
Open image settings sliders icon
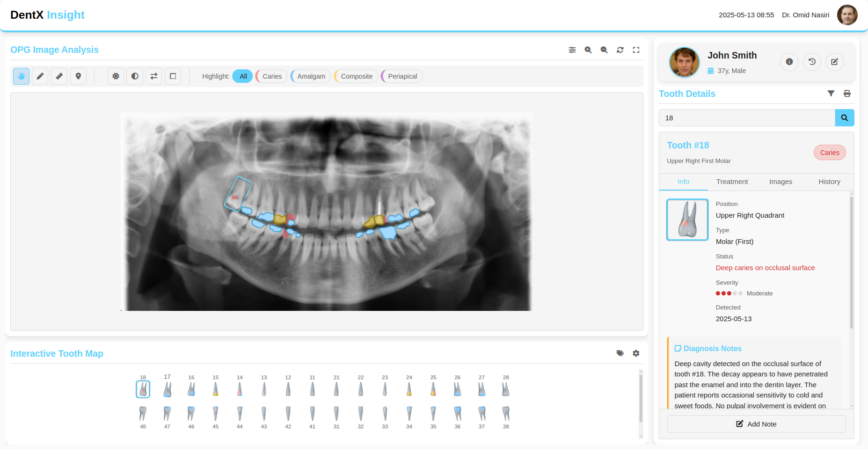[572, 50]
